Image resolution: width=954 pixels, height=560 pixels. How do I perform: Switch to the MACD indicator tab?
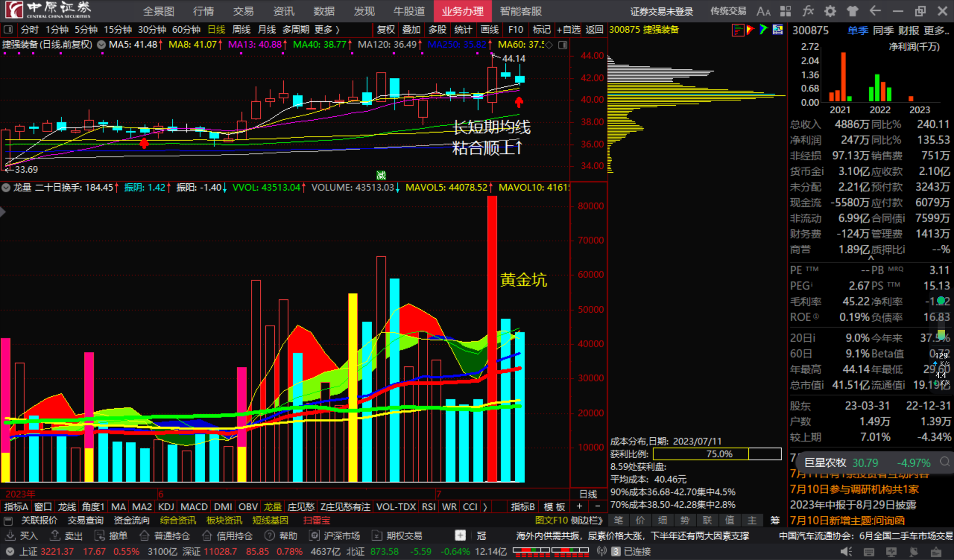click(194, 507)
